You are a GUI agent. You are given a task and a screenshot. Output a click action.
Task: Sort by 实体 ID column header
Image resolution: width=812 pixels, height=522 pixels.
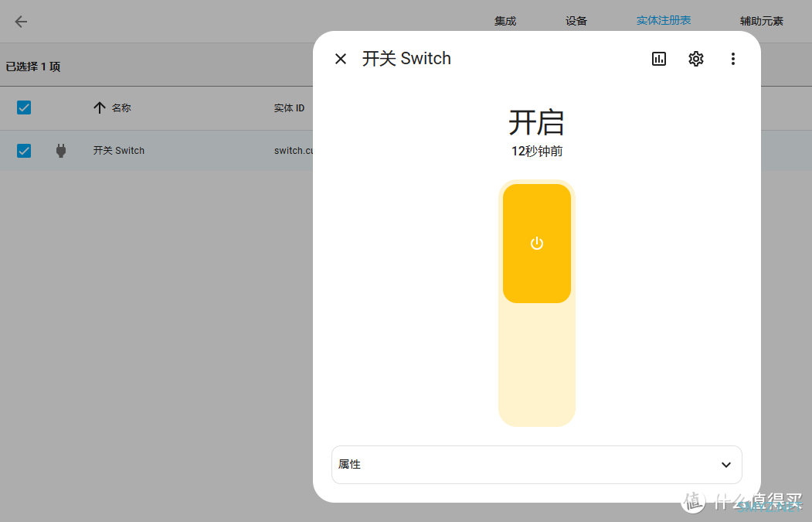coord(289,107)
